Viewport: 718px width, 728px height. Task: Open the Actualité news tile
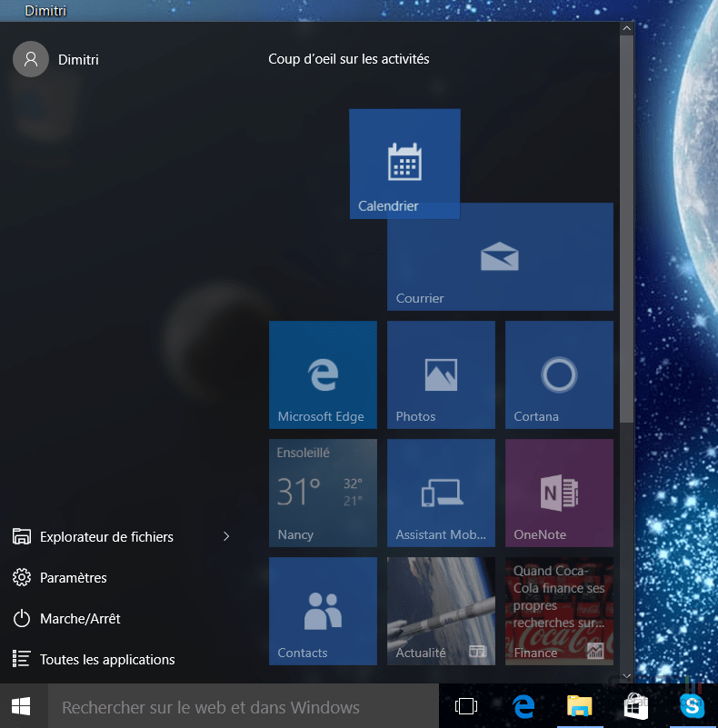point(441,611)
